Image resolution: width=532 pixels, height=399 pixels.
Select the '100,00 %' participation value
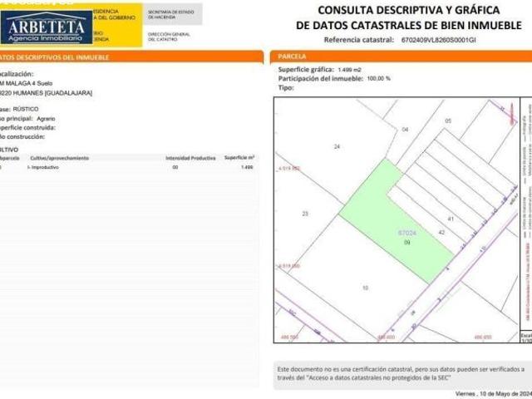[379, 78]
